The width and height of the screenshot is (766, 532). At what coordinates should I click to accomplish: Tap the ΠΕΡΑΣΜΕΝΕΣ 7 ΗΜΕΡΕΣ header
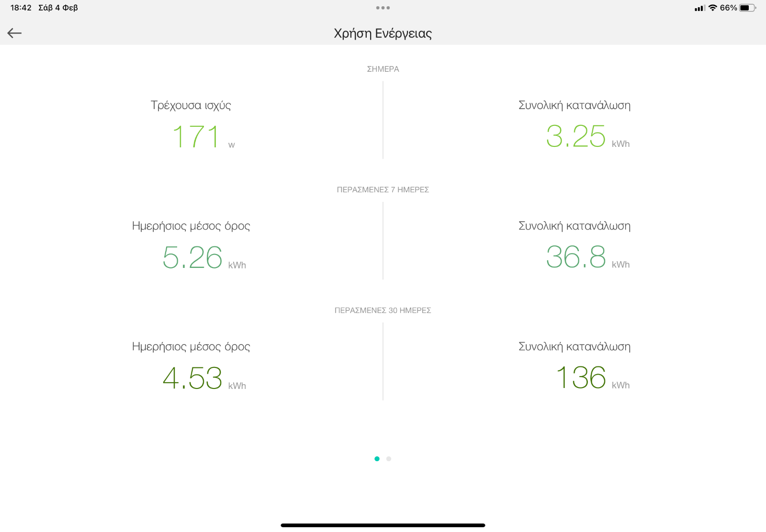[x=383, y=189]
